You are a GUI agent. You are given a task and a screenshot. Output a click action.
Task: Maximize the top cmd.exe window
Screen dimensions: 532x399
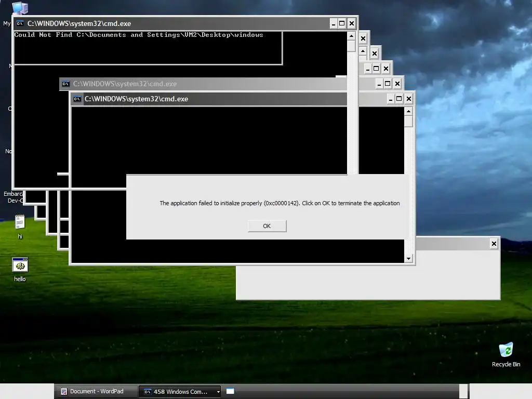click(x=342, y=23)
